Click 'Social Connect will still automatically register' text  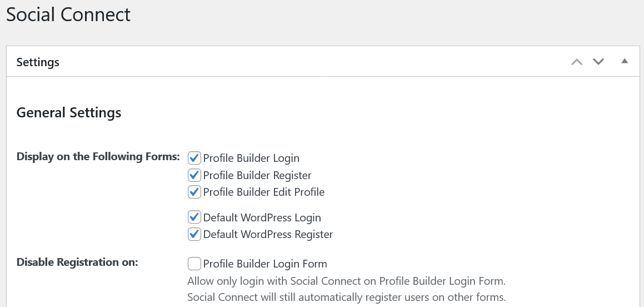pyautogui.click(x=346, y=297)
